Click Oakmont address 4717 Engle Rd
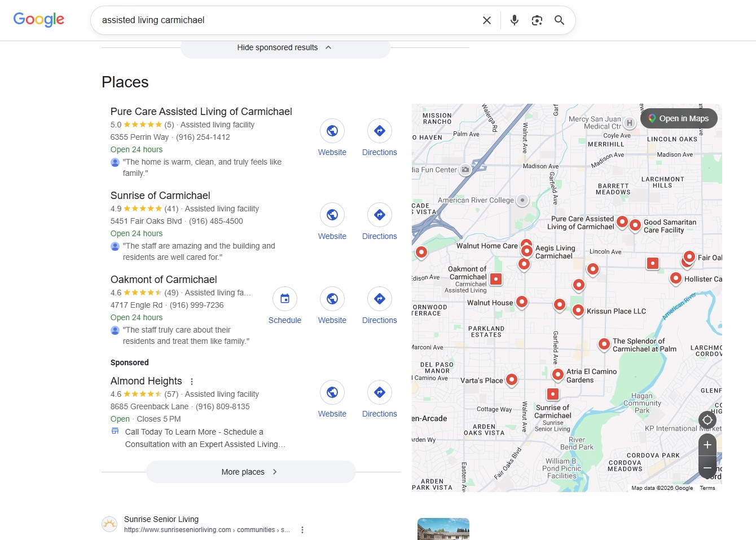The image size is (756, 540). point(137,305)
